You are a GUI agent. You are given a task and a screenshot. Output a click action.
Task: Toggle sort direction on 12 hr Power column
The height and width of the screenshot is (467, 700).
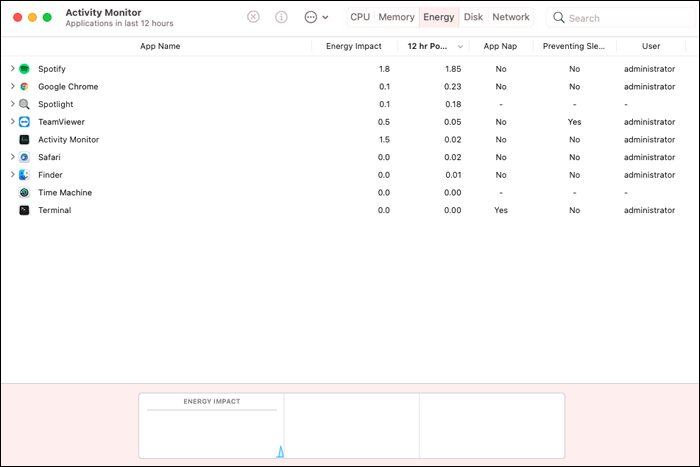tap(433, 46)
